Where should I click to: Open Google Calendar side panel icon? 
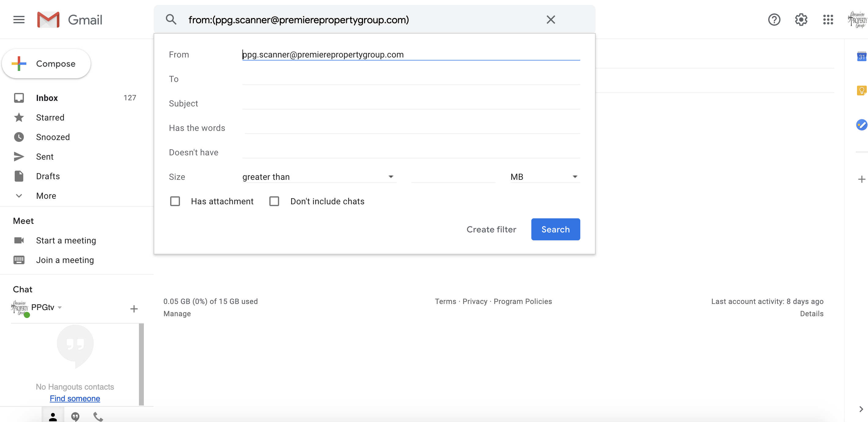(861, 56)
